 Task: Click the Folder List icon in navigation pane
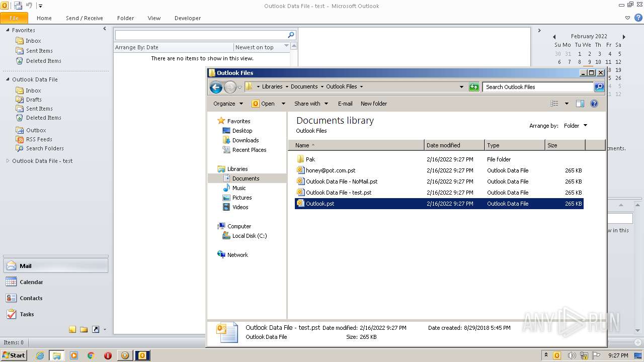coord(84,330)
